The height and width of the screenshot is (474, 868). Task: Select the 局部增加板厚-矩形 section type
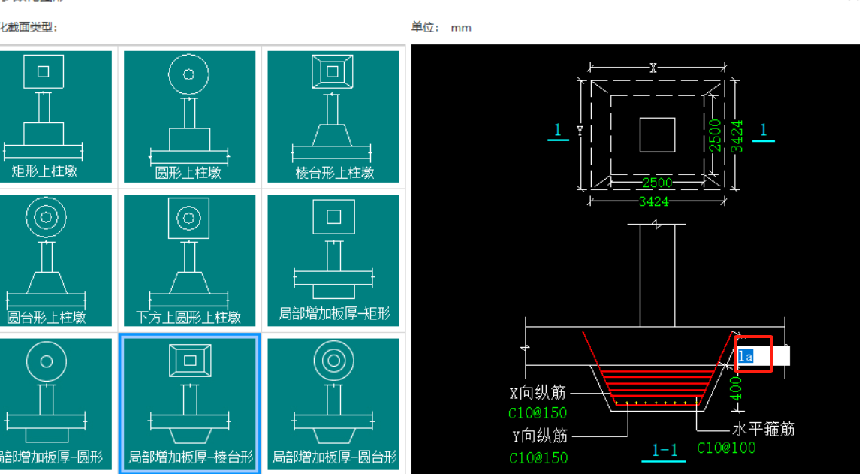point(333,260)
